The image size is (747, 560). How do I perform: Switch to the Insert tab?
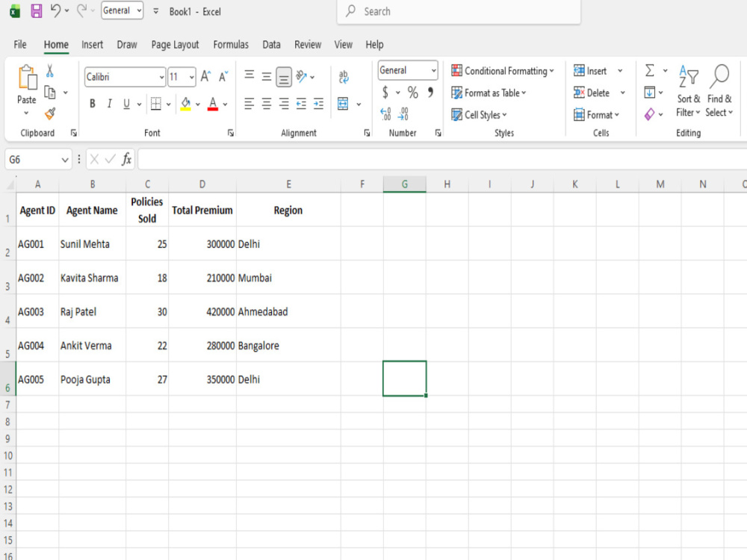(92, 45)
